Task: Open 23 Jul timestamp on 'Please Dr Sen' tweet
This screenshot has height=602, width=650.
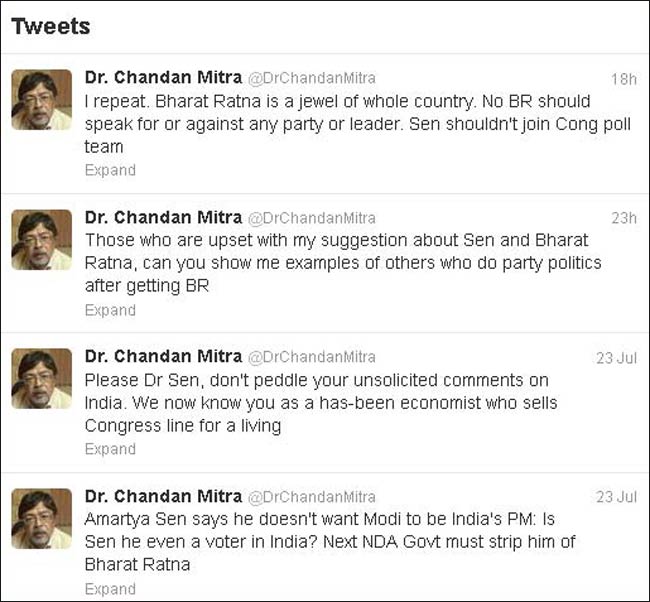Action: (616, 357)
